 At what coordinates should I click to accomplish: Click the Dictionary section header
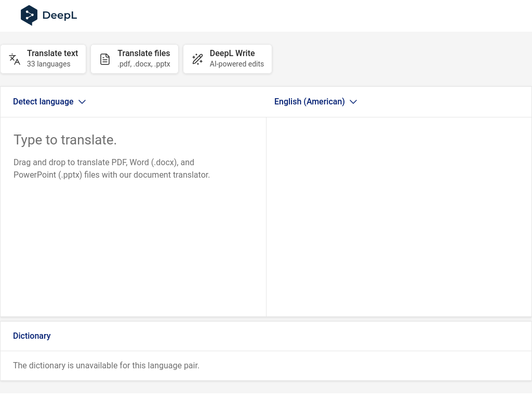pos(32,336)
